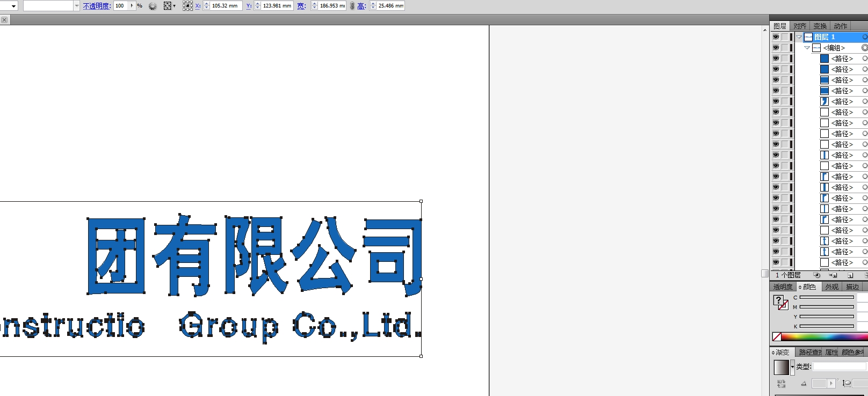Screen dimensions: 868x396
Task: Collapse the 图层 1 layer triangle
Action: pyautogui.click(x=799, y=37)
